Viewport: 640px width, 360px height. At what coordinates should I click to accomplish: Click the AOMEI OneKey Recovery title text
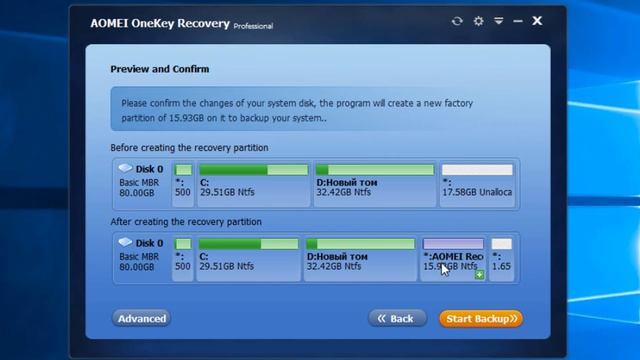[x=160, y=23]
